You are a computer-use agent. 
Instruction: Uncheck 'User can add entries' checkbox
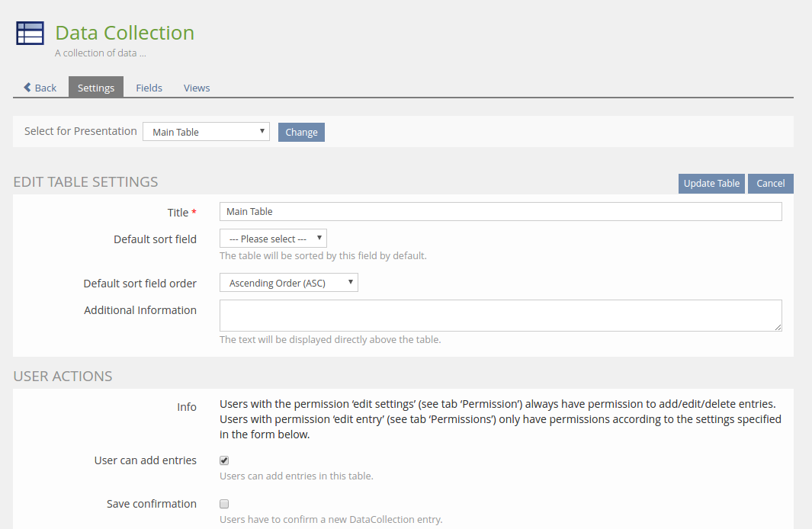[x=224, y=460]
